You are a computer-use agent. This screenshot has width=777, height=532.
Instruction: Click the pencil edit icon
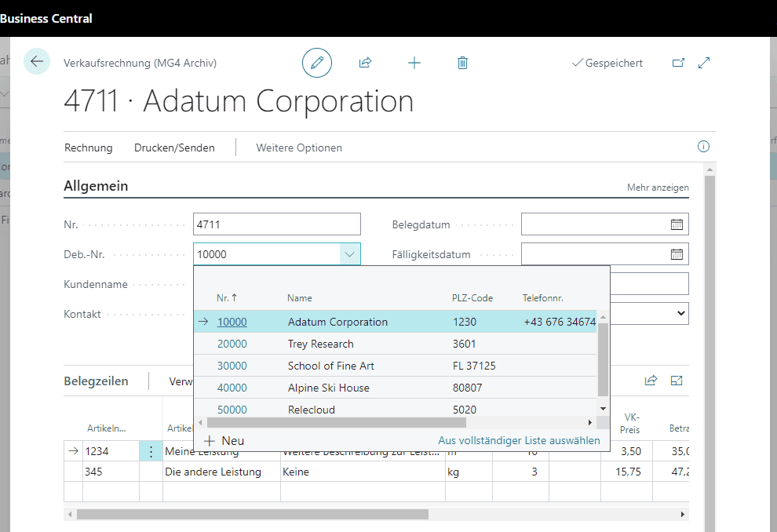[x=317, y=63]
